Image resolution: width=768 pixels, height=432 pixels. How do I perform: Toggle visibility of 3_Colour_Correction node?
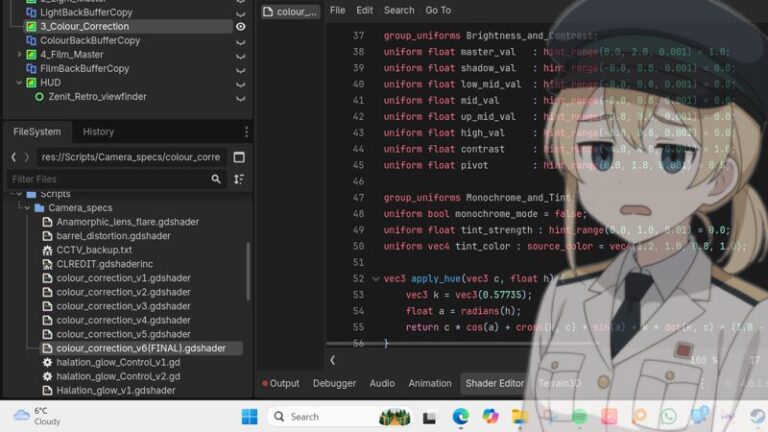pos(240,26)
